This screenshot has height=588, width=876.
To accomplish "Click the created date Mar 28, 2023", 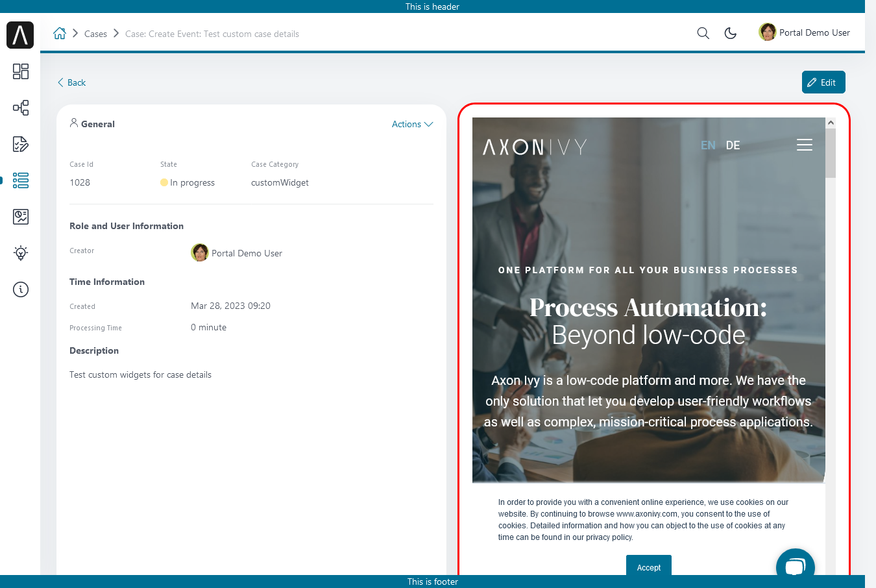I will pos(230,306).
